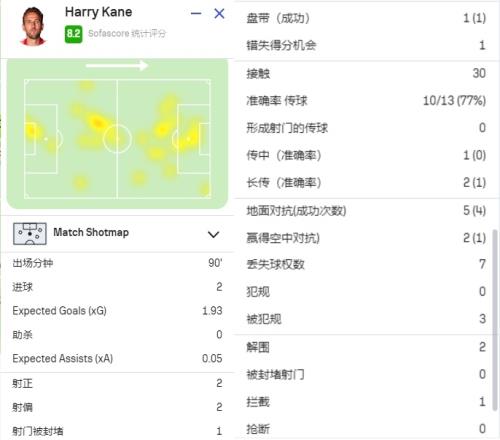Click the 10/13 (77%) pass accuracy value
The width and height of the screenshot is (500, 440).
(454, 100)
